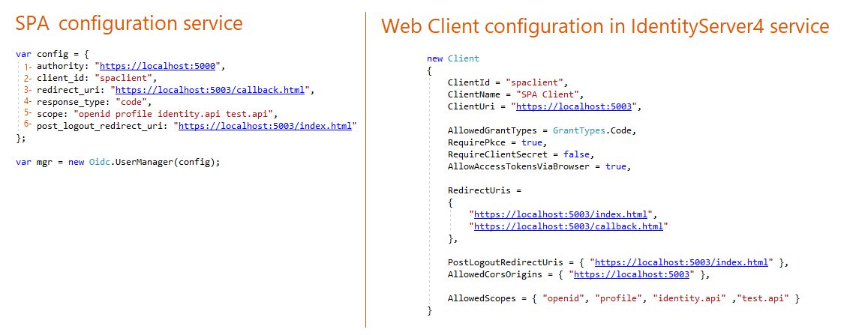Open the callback.html link under RedirectUris
The image size is (868, 335).
[x=569, y=226]
